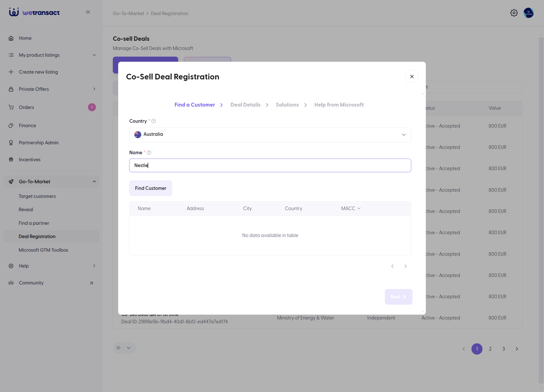The height and width of the screenshot is (392, 544).
Task: Sort by Name column in customer table
Action: pyautogui.click(x=144, y=209)
